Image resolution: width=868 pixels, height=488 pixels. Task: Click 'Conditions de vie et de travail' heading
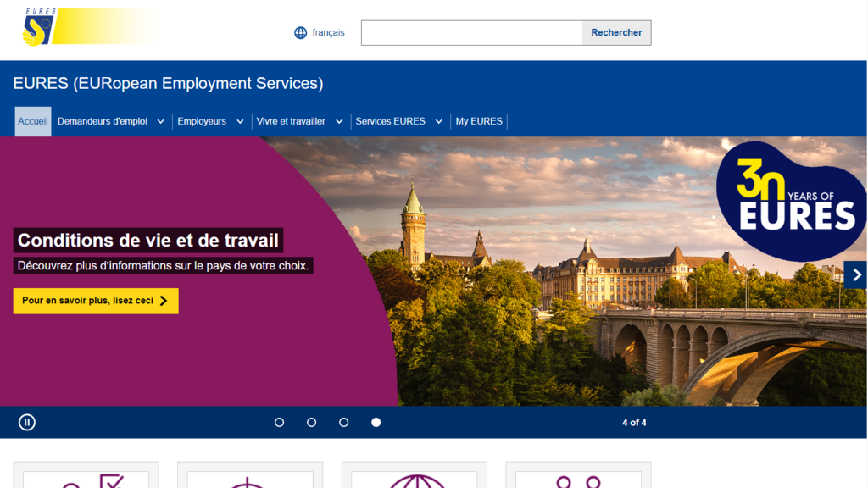click(147, 240)
